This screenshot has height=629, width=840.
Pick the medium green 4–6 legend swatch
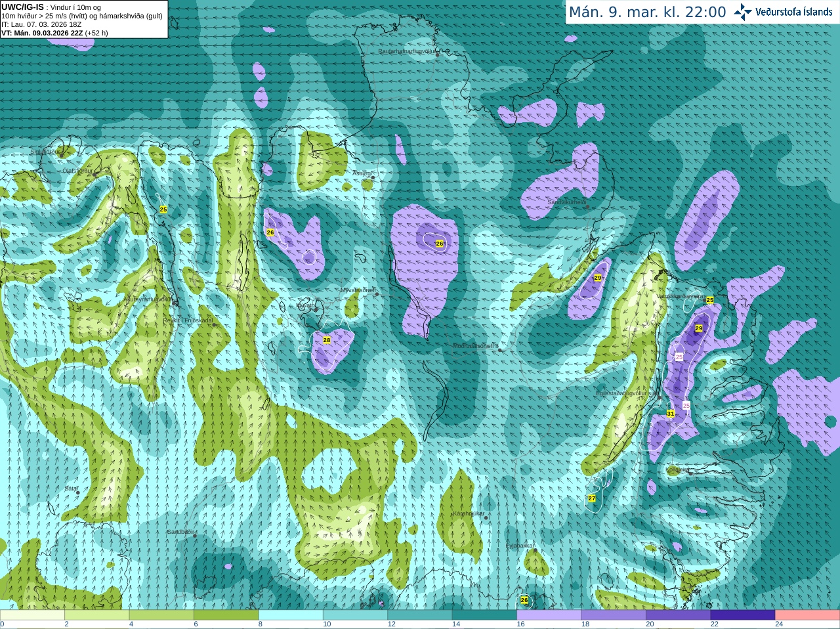click(161, 615)
